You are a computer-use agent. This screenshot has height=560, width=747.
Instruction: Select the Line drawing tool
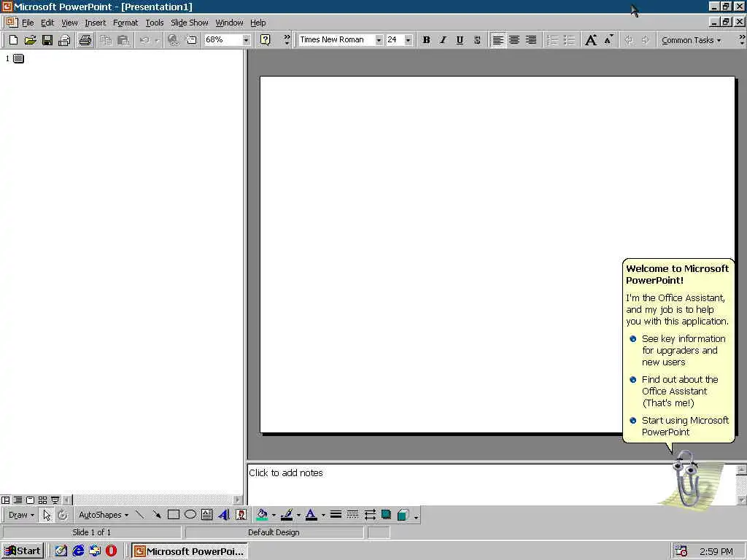139,514
